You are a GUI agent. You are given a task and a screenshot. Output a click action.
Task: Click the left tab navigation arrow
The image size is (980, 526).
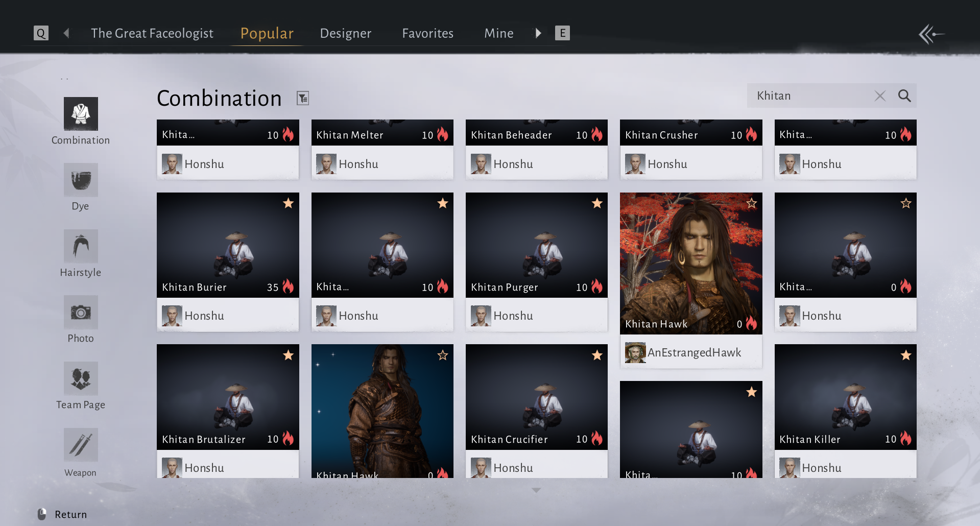point(66,33)
